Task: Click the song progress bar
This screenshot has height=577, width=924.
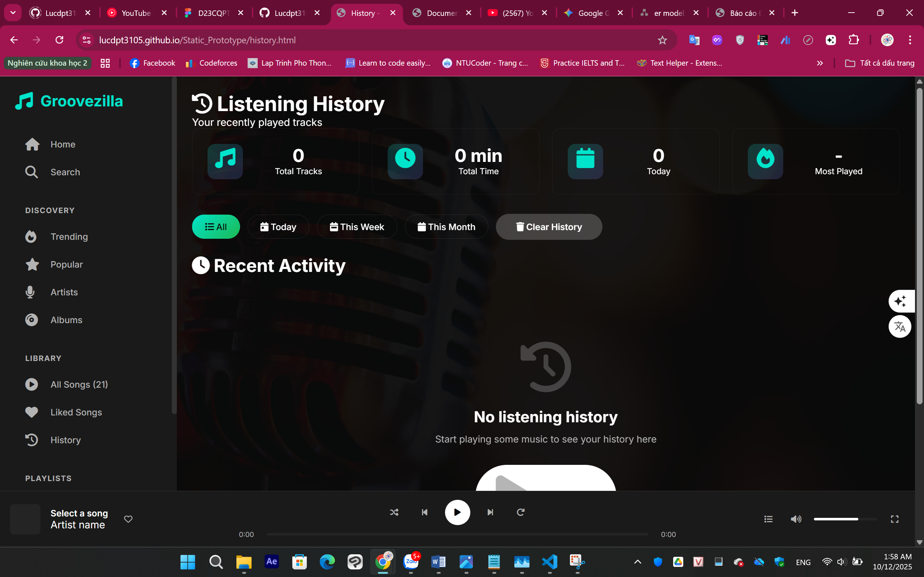Action: [x=457, y=534]
